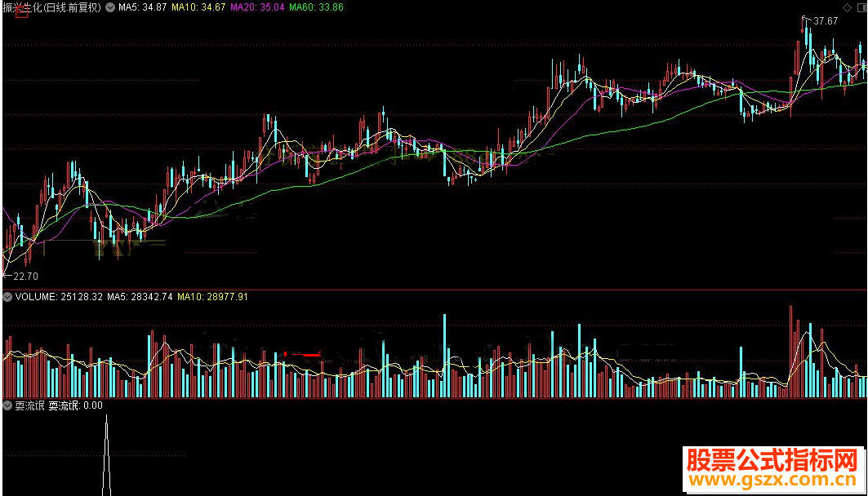Click the 37.67 high price marker
Viewport: 868px width, 496px height.
(826, 21)
